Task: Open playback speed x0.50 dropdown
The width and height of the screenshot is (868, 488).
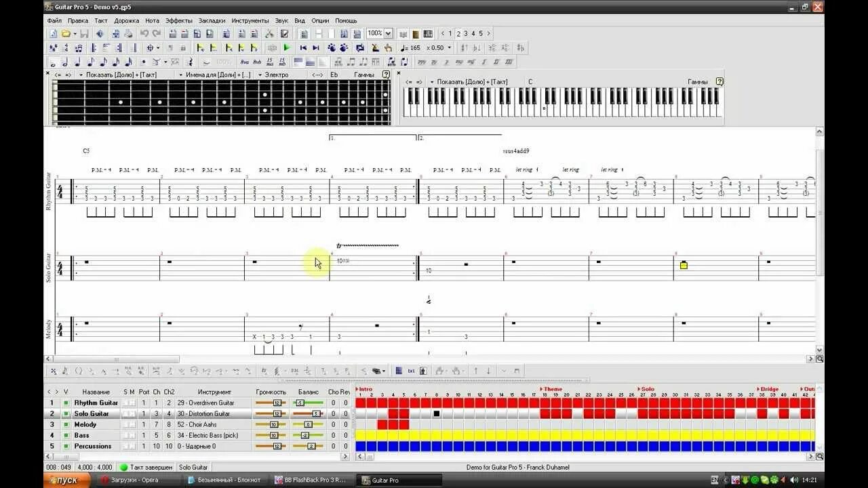Action: (x=450, y=47)
